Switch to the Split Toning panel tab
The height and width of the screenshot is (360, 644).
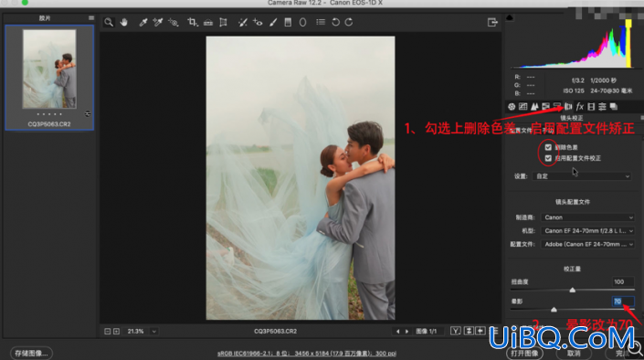coord(557,107)
